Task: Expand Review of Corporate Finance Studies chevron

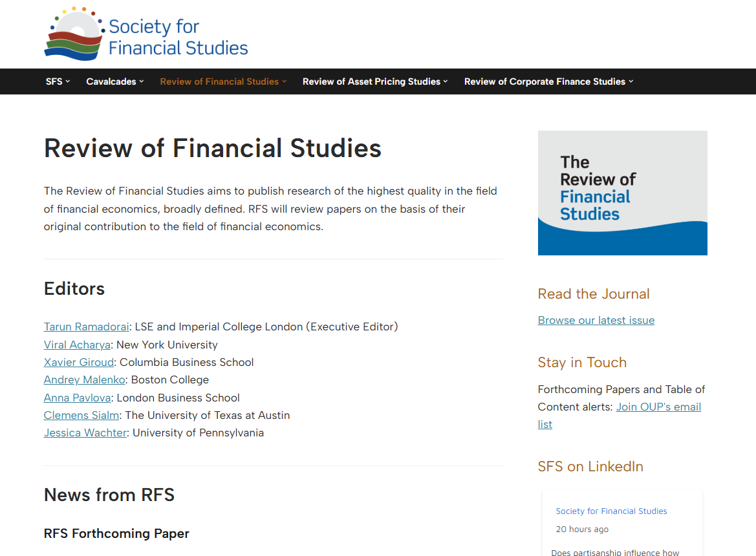Action: coord(631,81)
